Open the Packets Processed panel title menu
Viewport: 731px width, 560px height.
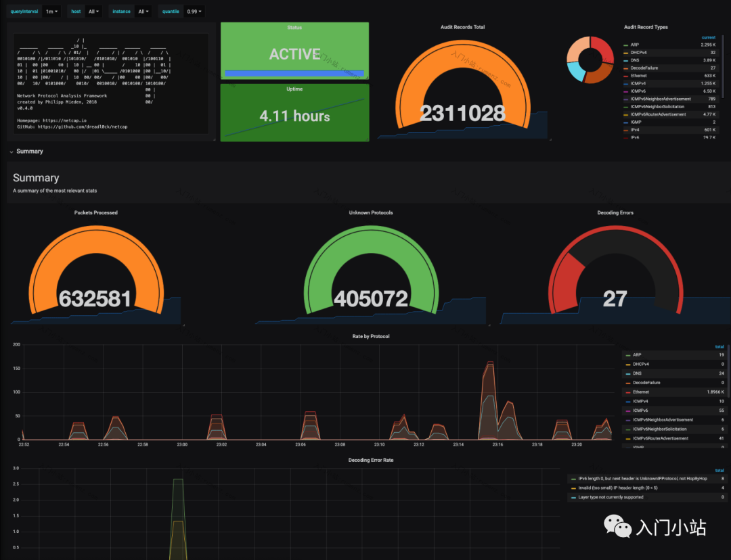point(96,212)
